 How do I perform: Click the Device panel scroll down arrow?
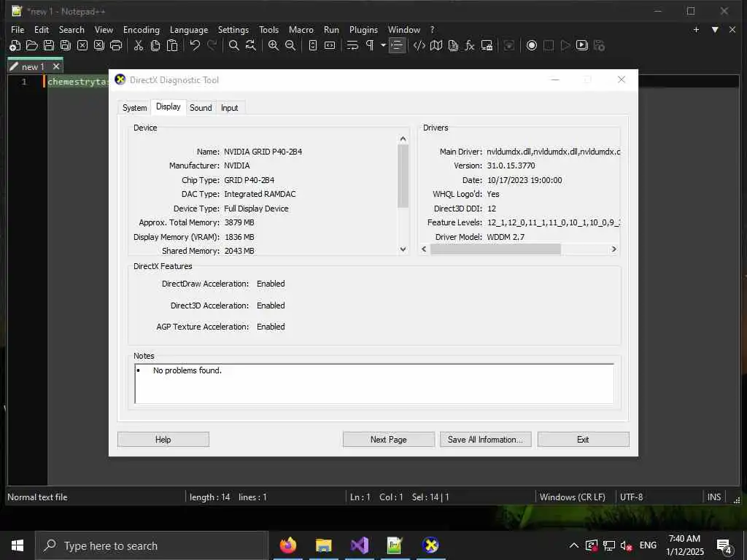[403, 249]
